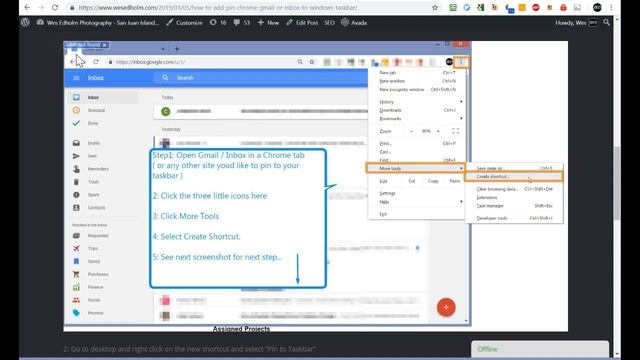640x360 pixels.
Task: Open the Offline chat widget
Action: 540,349
